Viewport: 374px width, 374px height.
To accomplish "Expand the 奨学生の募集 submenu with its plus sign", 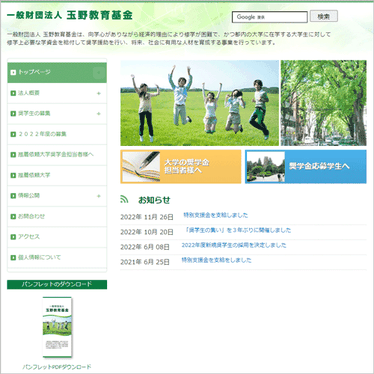I will point(99,114).
